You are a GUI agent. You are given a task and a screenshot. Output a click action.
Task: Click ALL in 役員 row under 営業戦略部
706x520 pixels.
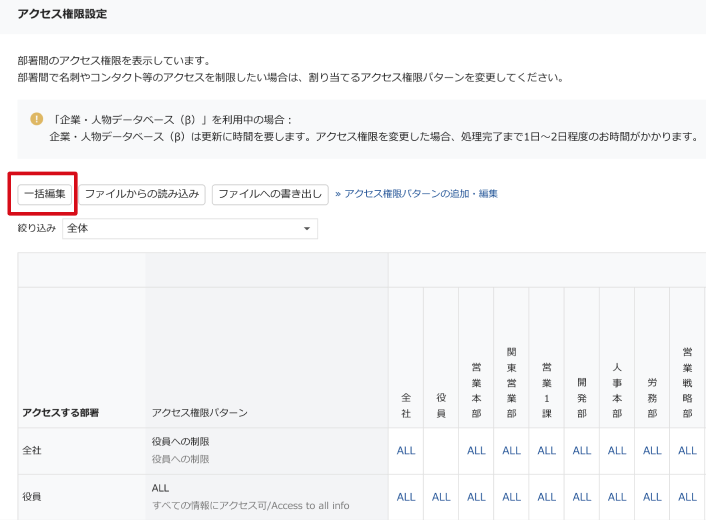pyautogui.click(x=687, y=497)
